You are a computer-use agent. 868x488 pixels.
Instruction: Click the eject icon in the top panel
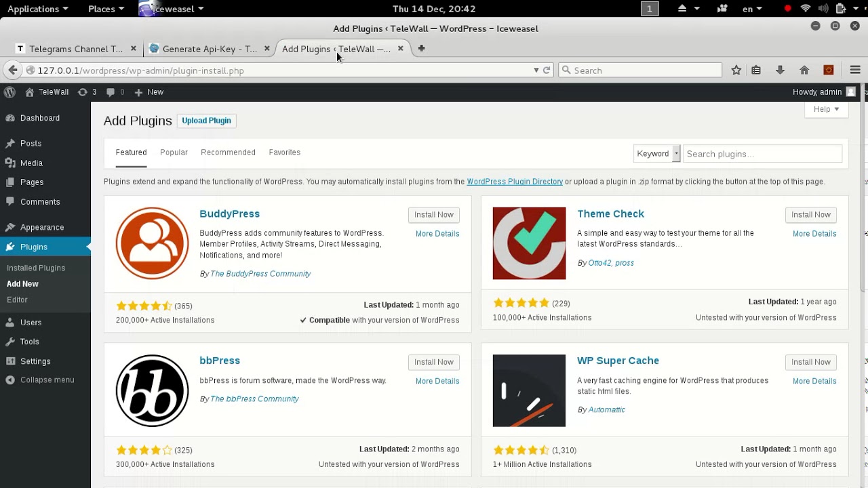(x=682, y=9)
